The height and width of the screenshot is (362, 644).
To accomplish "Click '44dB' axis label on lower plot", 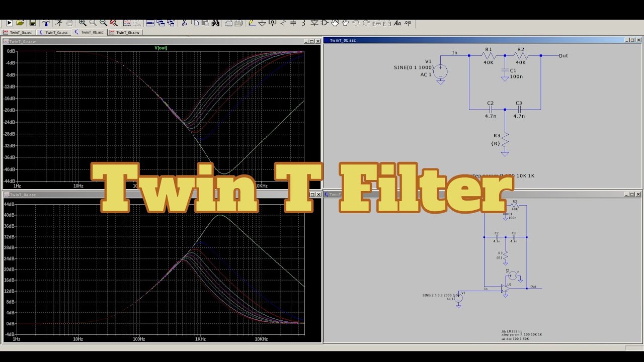I will 10,204.
